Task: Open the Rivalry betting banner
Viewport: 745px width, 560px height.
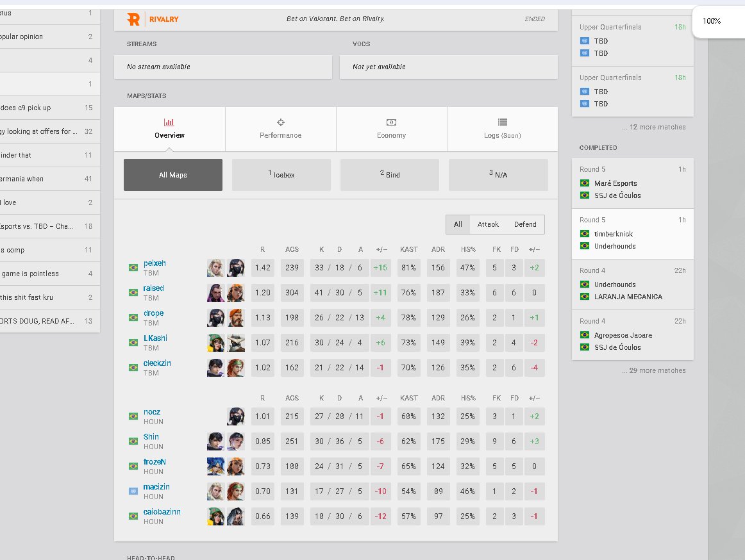Action: pos(336,19)
